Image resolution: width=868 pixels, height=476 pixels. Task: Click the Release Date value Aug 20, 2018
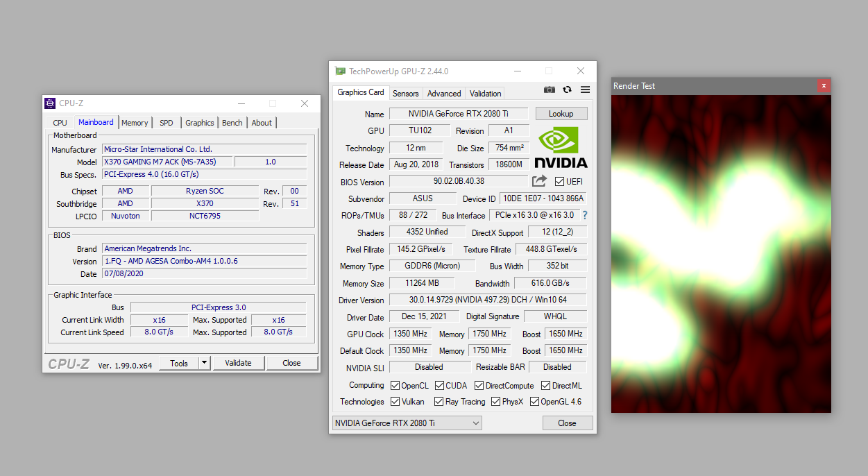click(418, 164)
